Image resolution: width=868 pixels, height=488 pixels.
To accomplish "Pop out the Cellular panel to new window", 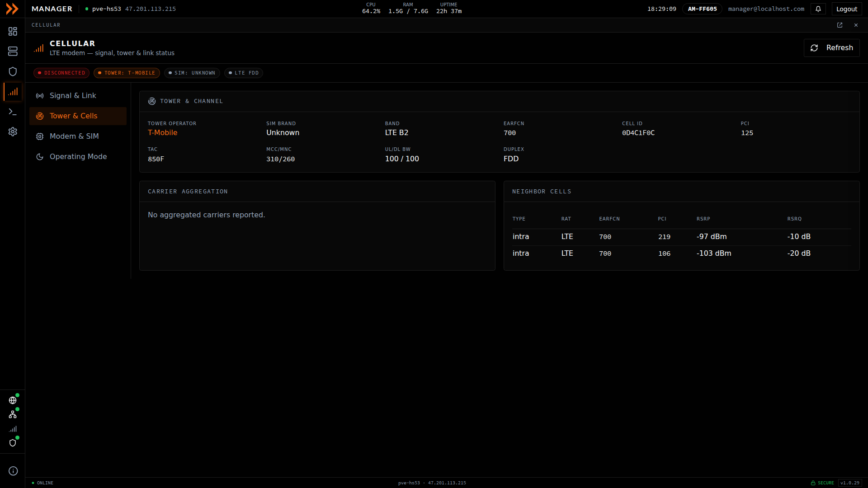I will coord(840,25).
